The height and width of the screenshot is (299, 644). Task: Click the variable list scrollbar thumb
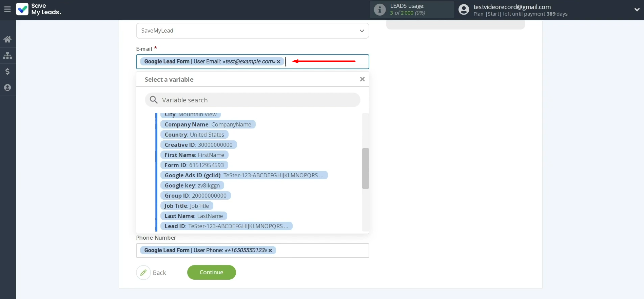[x=365, y=168]
